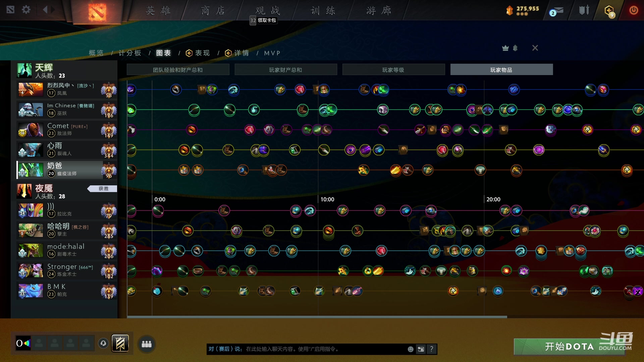
Task: Click the 20:00 timeline marker
Action: pos(493,199)
